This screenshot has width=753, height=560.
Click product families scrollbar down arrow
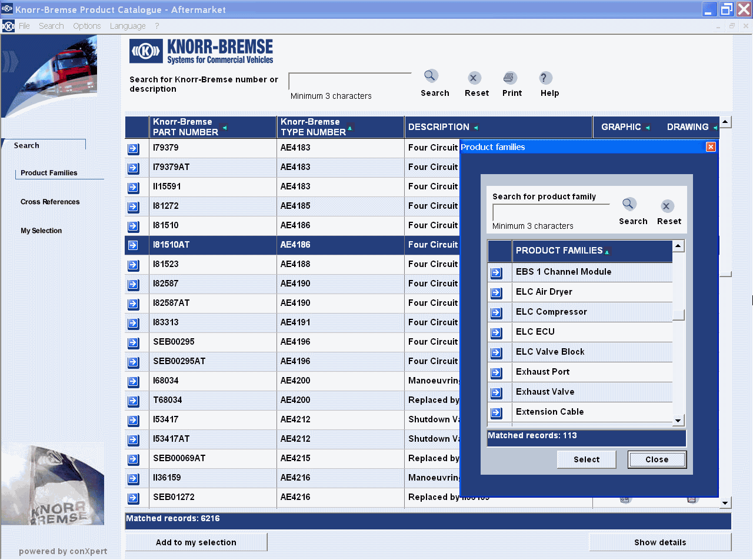(678, 420)
